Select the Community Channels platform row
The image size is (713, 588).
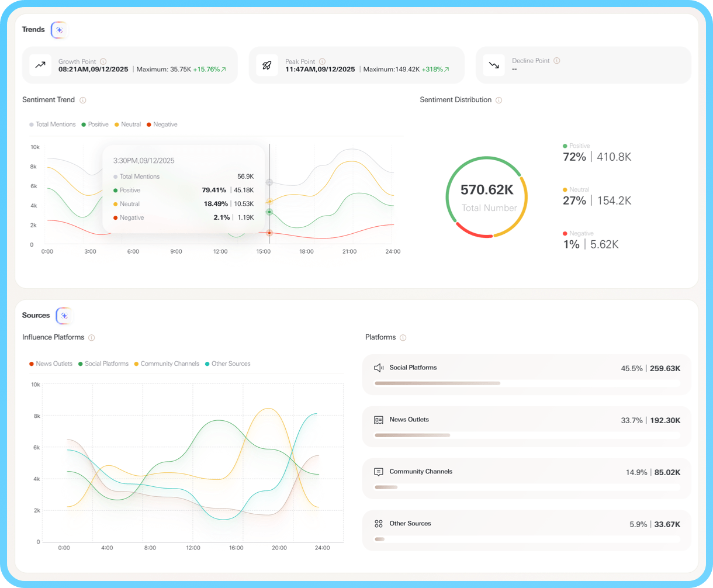point(526,478)
